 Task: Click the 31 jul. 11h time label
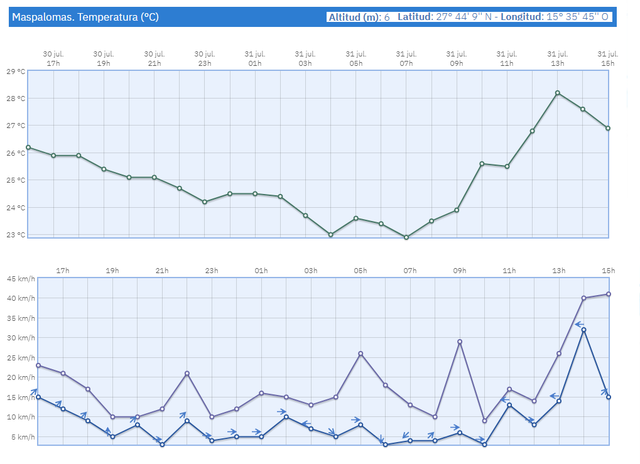point(507,58)
